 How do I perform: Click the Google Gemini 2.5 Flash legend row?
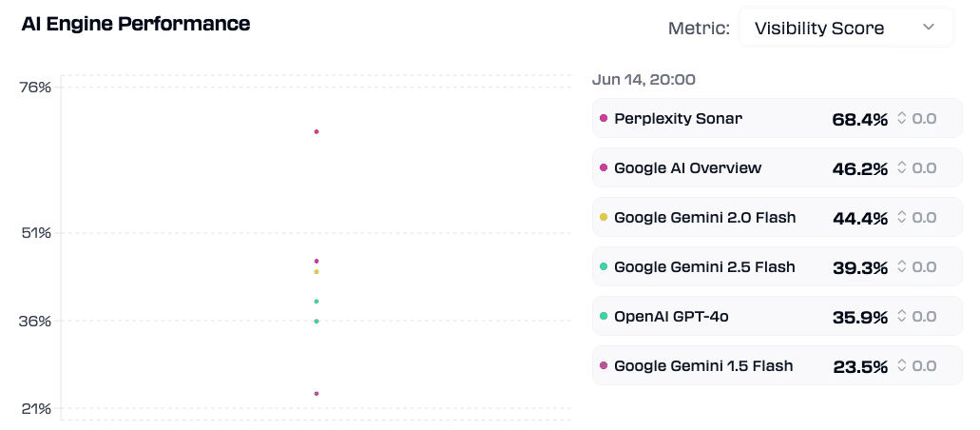coord(777,266)
